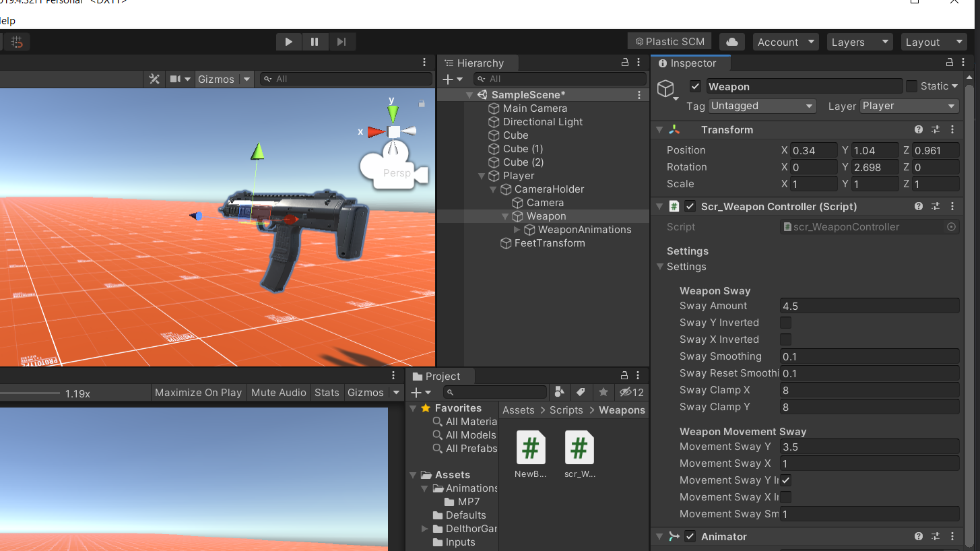Open SampleScene options kebab menu
980x551 pixels.
639,95
